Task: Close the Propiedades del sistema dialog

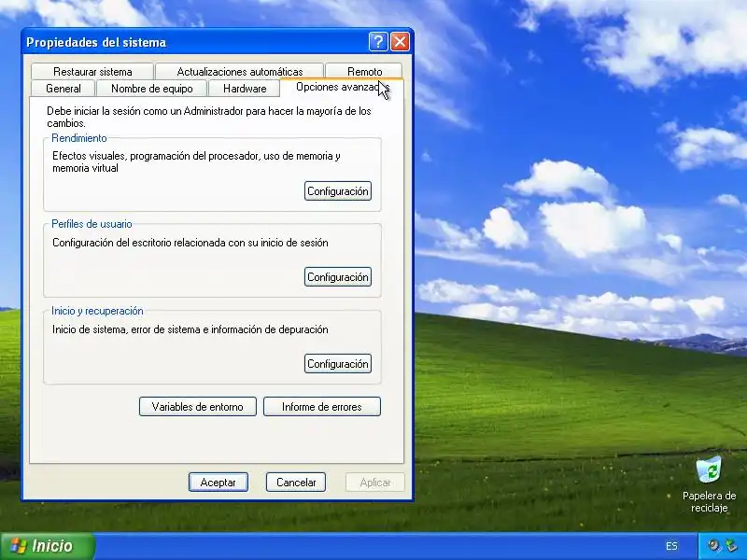Action: click(401, 42)
